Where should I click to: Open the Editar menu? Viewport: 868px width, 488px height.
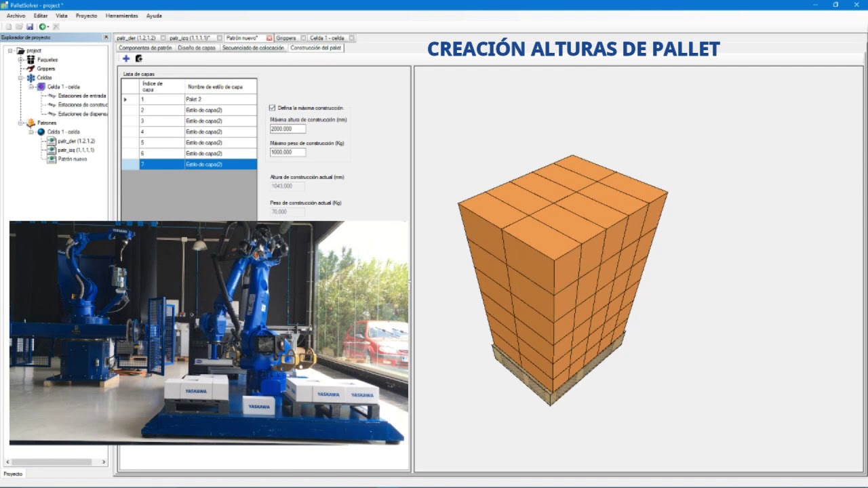(41, 16)
